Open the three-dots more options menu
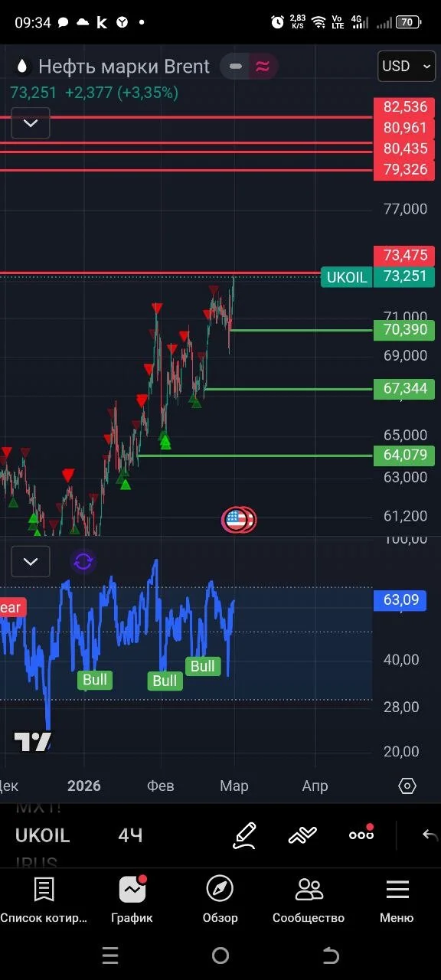441x980 pixels. click(361, 834)
